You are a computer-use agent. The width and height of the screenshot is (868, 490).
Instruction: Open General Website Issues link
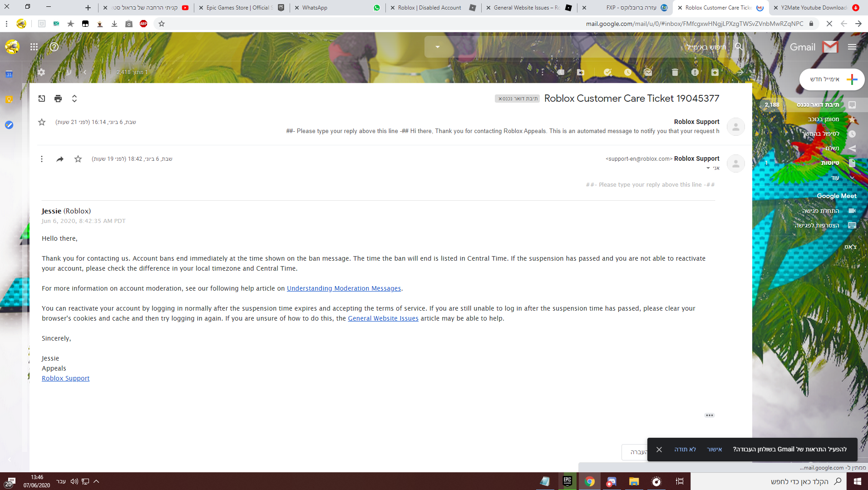(383, 318)
